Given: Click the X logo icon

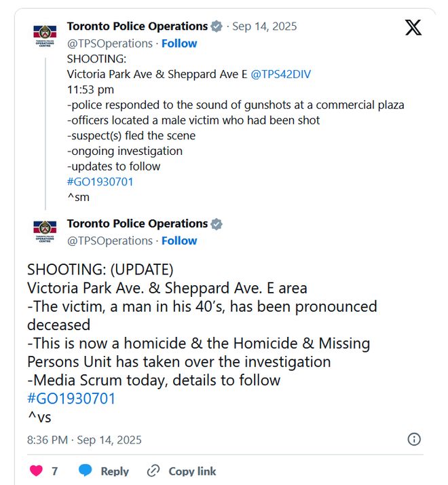Looking at the screenshot, I should [413, 27].
